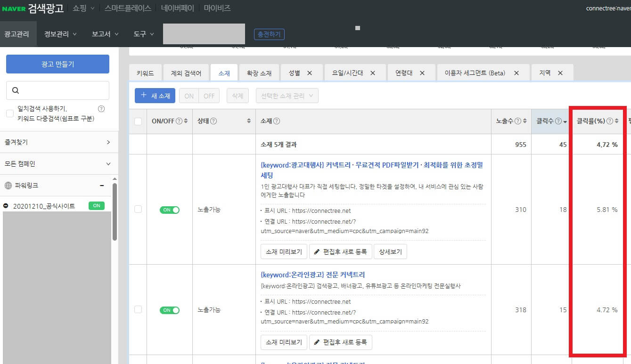Open the {keyword:온라인광고} 전문 커넥트리 title link

(313, 275)
